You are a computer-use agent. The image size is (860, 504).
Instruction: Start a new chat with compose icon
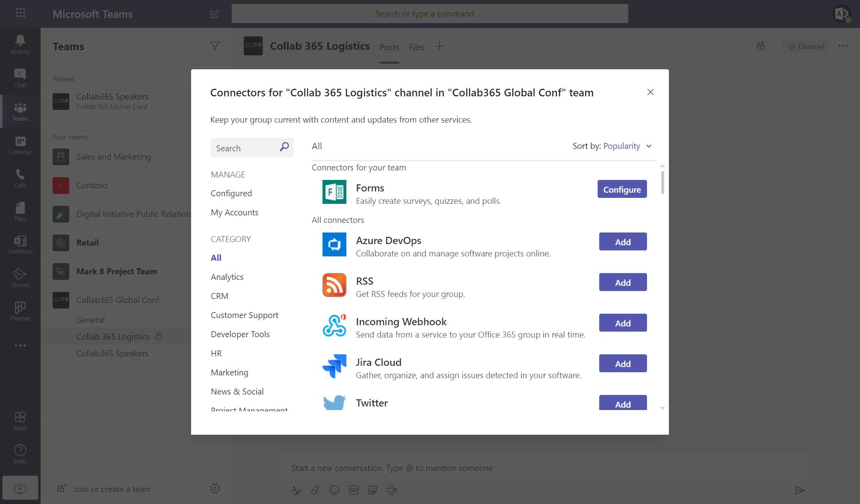click(x=215, y=14)
